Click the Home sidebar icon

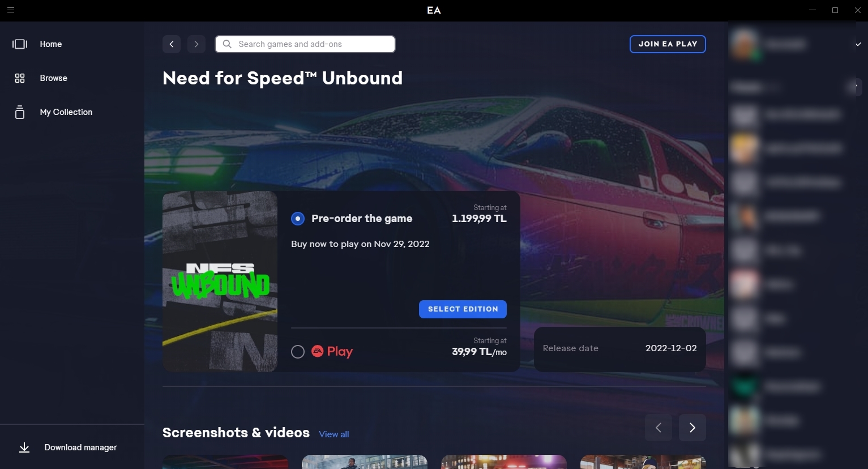pos(20,44)
